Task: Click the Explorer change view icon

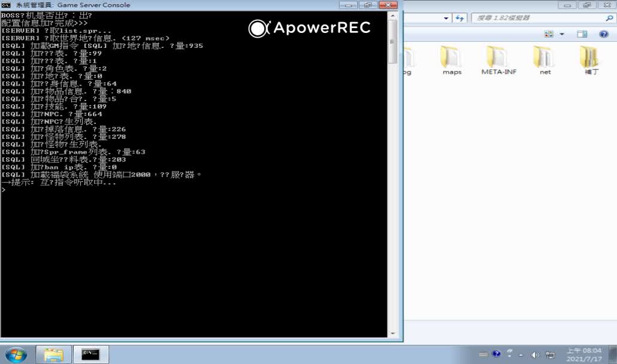Action: 549,34
